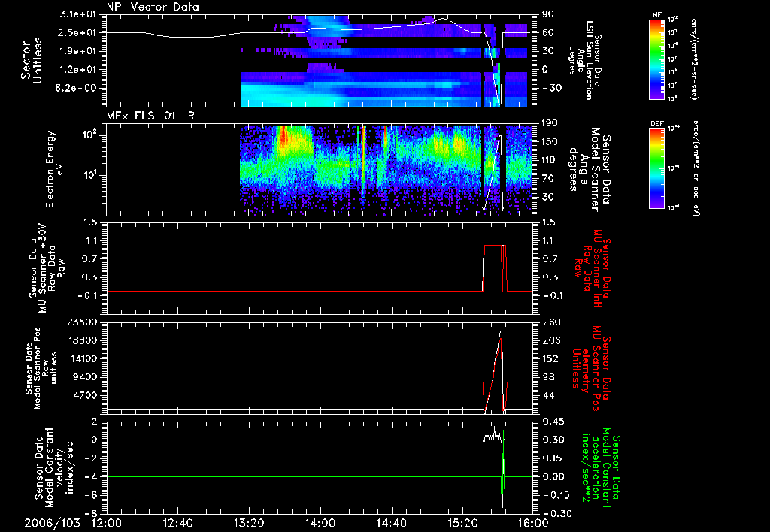Click the 'NPI Vector Data' panel title

[153, 7]
